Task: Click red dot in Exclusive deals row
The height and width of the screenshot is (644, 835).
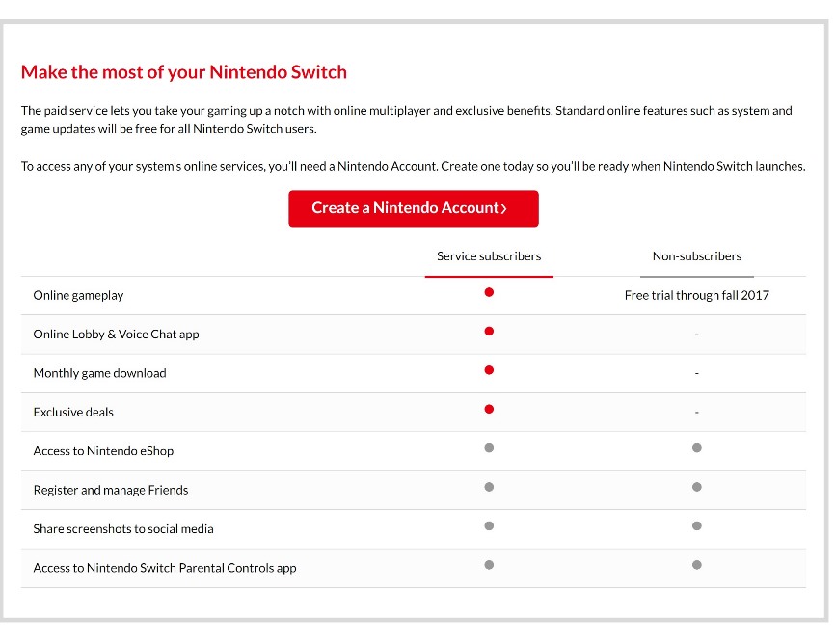Action: point(489,409)
